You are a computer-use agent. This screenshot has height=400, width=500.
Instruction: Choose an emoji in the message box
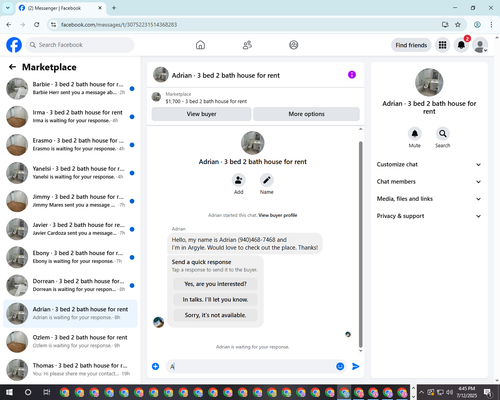[340, 366]
